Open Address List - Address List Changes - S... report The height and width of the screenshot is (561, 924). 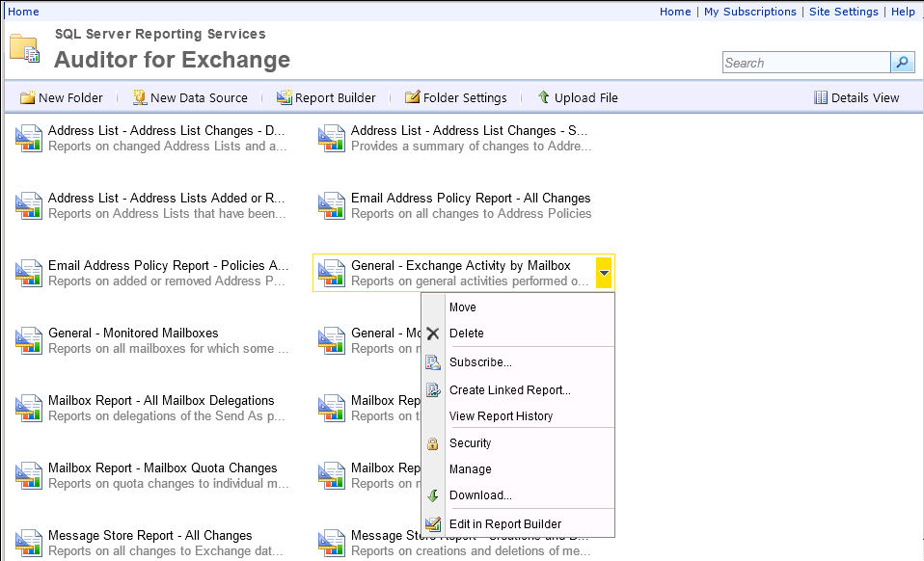pyautogui.click(x=469, y=131)
